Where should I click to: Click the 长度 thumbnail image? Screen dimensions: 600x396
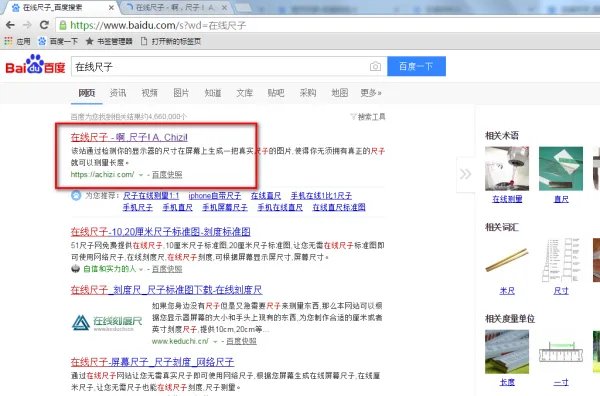coord(507,352)
